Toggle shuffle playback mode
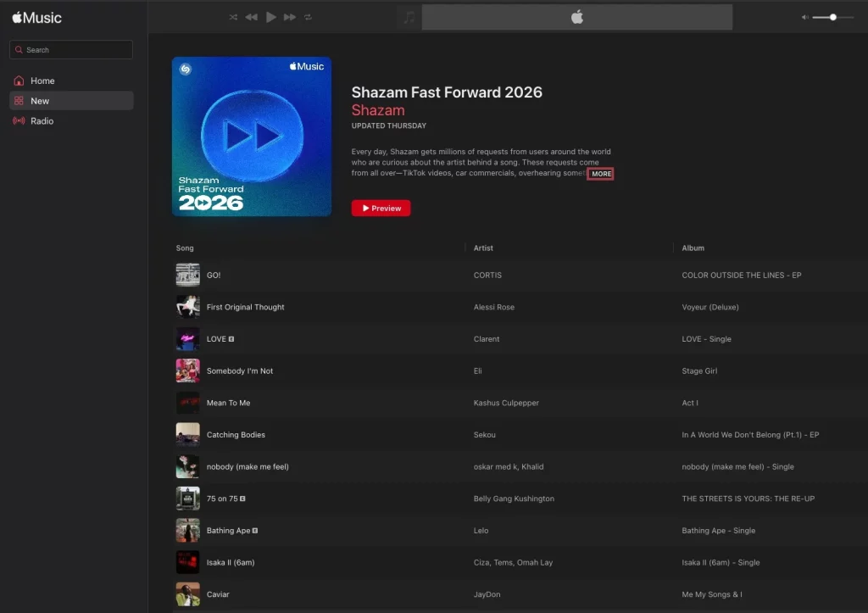 (233, 16)
